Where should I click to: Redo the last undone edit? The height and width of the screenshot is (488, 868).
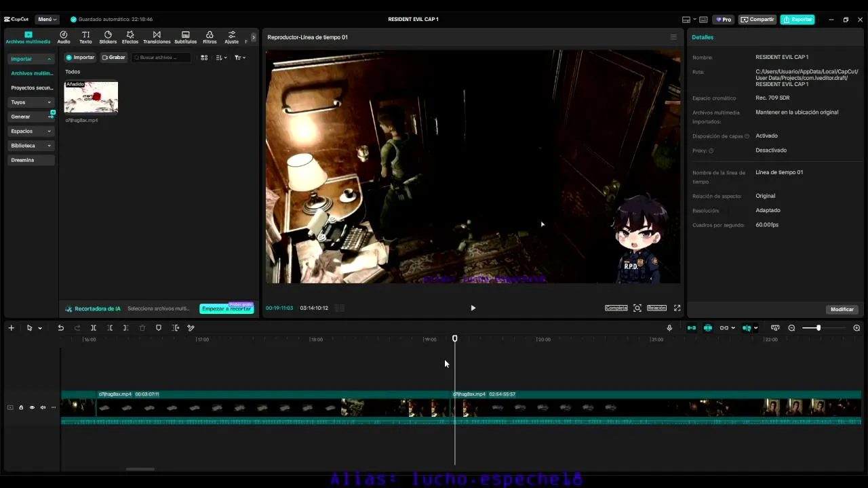[x=77, y=328]
